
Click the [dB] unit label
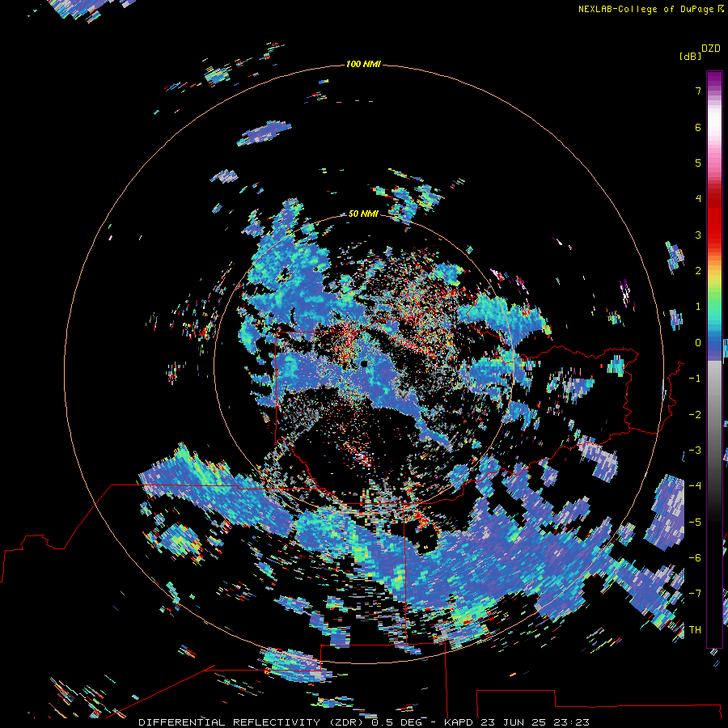pos(690,56)
